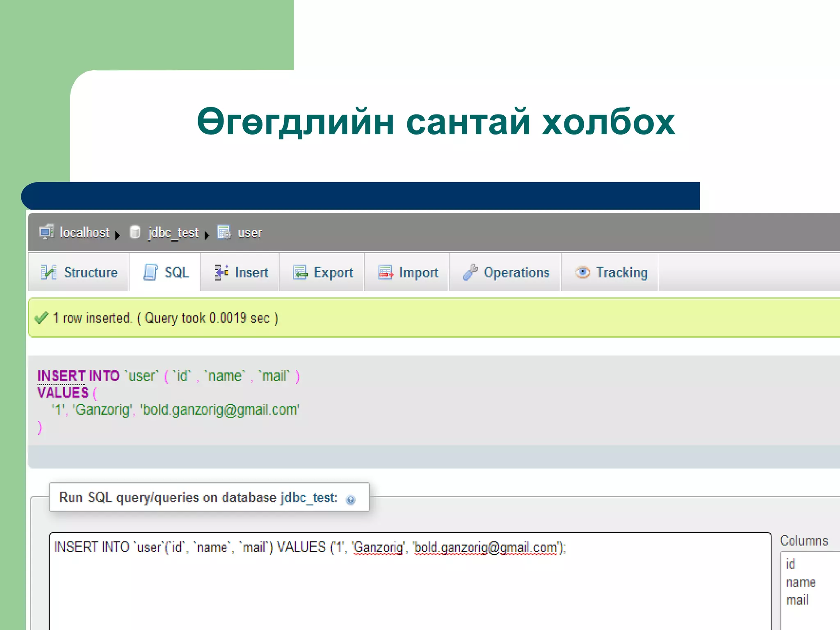Image resolution: width=840 pixels, height=630 pixels.
Task: Go to user table link
Action: 249,233
